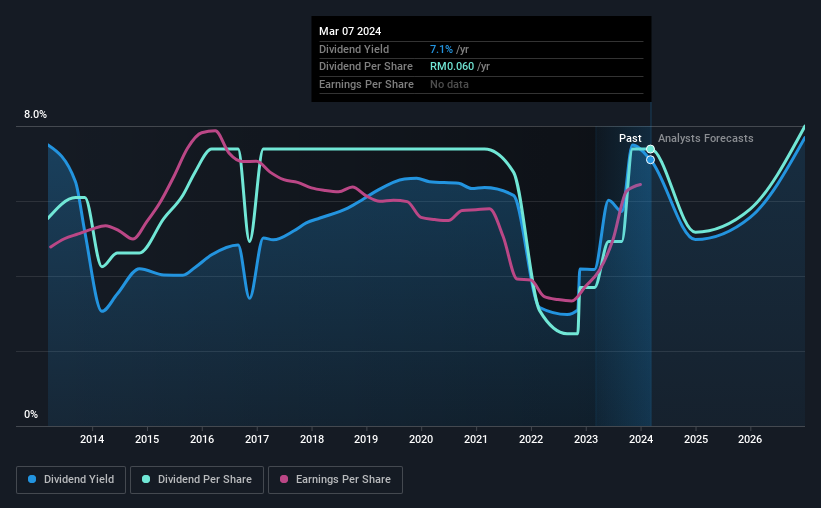Viewport: 821px width, 508px height.
Task: Click the 2021 x-axis label
Action: tap(476, 439)
